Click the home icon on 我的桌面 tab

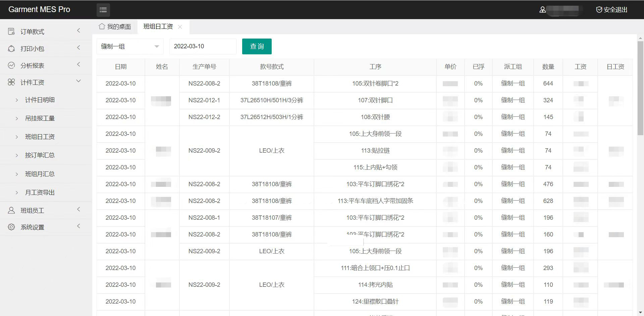point(102,26)
